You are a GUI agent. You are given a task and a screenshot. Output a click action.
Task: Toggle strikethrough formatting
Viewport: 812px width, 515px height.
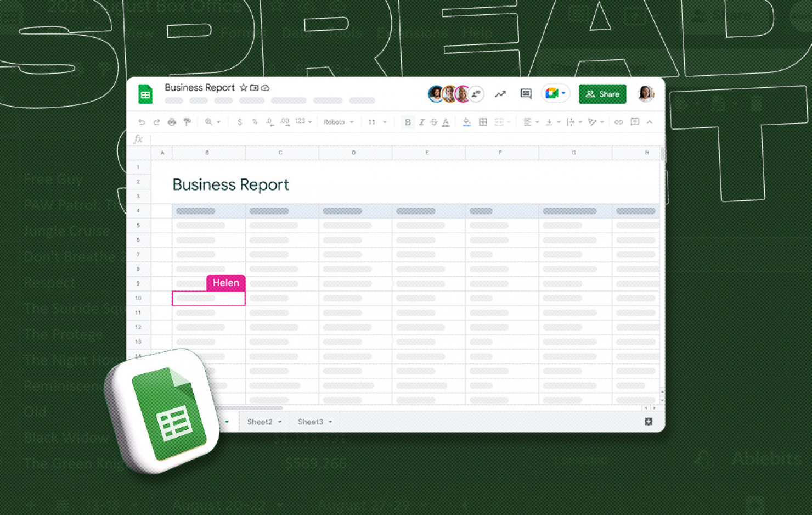(434, 122)
